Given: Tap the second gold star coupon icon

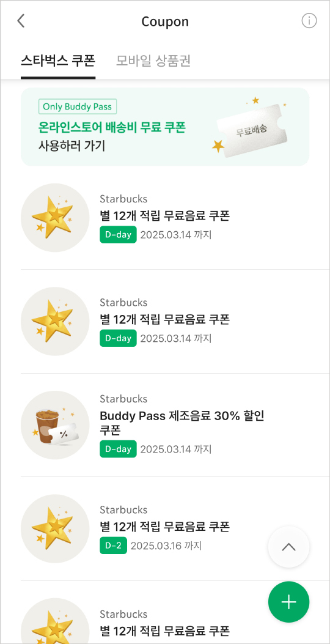Looking at the screenshot, I should coord(55,321).
